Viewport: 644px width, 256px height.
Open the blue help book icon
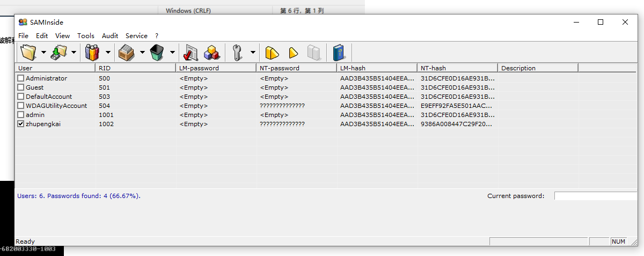pyautogui.click(x=339, y=53)
